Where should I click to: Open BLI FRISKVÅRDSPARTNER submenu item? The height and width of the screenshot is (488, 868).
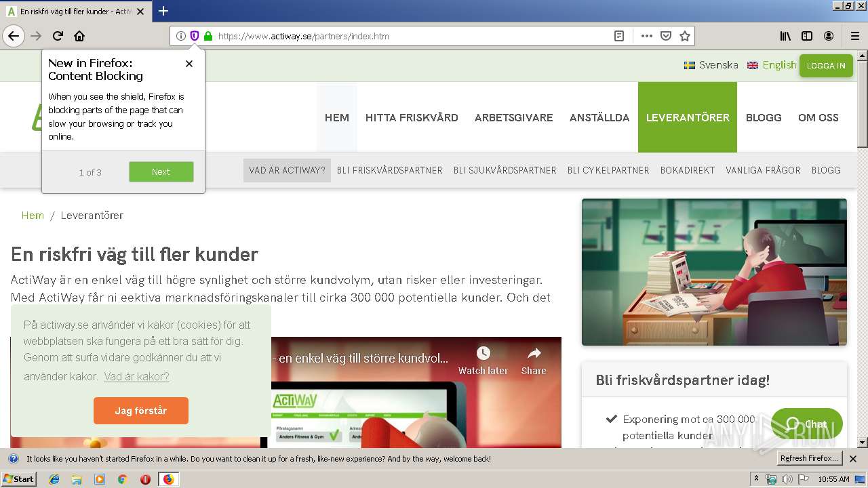tap(389, 170)
